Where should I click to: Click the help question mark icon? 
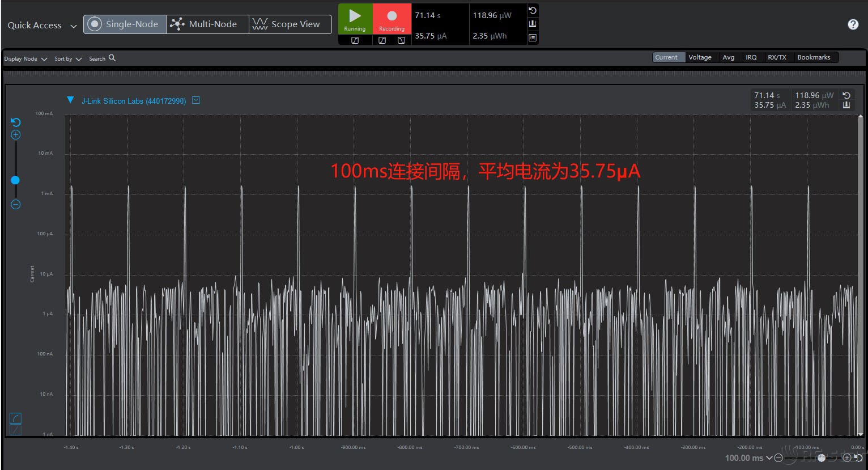coord(853,24)
